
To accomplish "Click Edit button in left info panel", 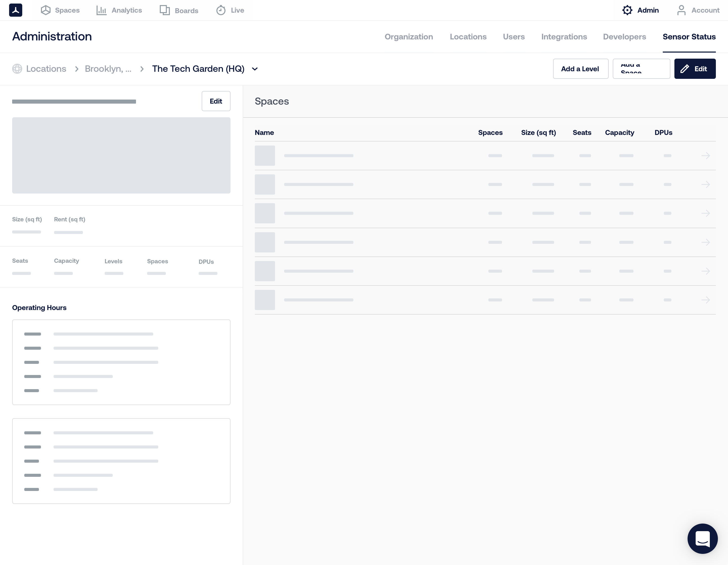I will [x=216, y=101].
